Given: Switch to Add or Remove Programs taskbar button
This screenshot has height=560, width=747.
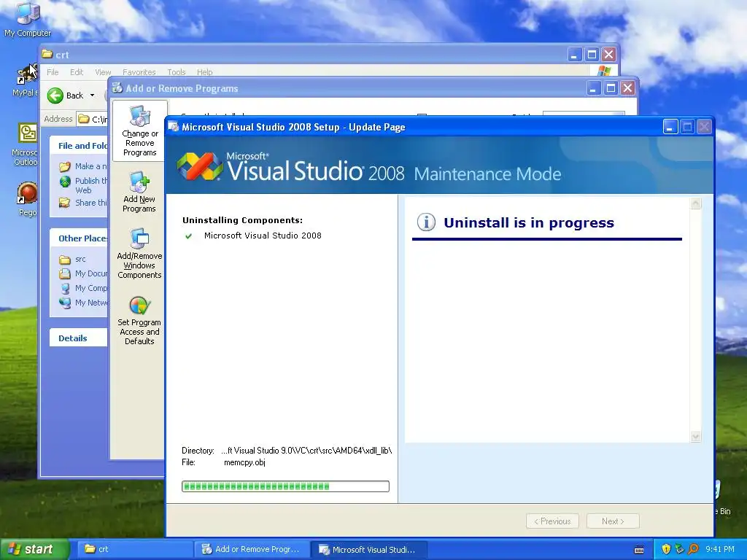Looking at the screenshot, I should tap(252, 549).
